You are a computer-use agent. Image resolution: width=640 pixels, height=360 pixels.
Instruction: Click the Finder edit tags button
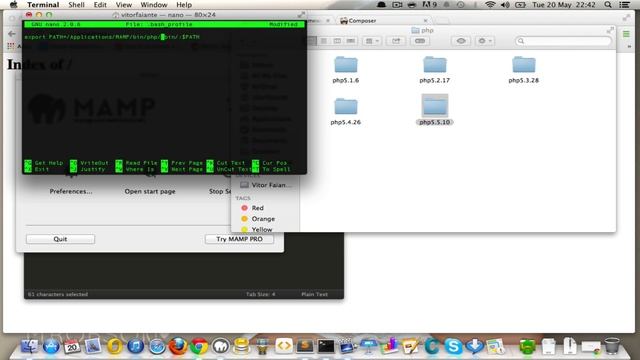(x=420, y=41)
